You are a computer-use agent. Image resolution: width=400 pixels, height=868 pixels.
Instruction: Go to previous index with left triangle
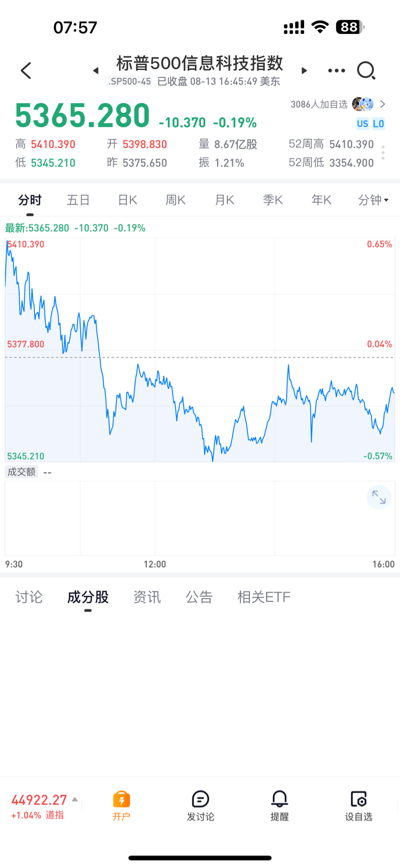point(96,70)
